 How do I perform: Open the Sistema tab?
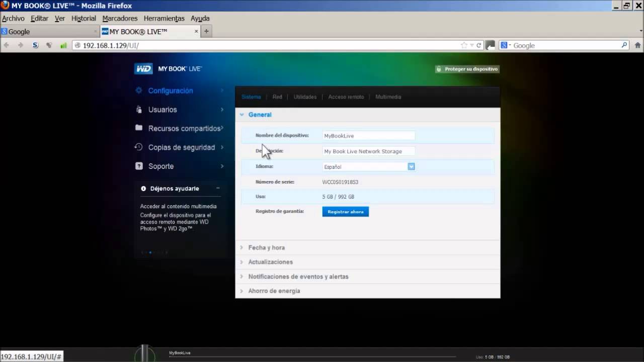pyautogui.click(x=251, y=97)
